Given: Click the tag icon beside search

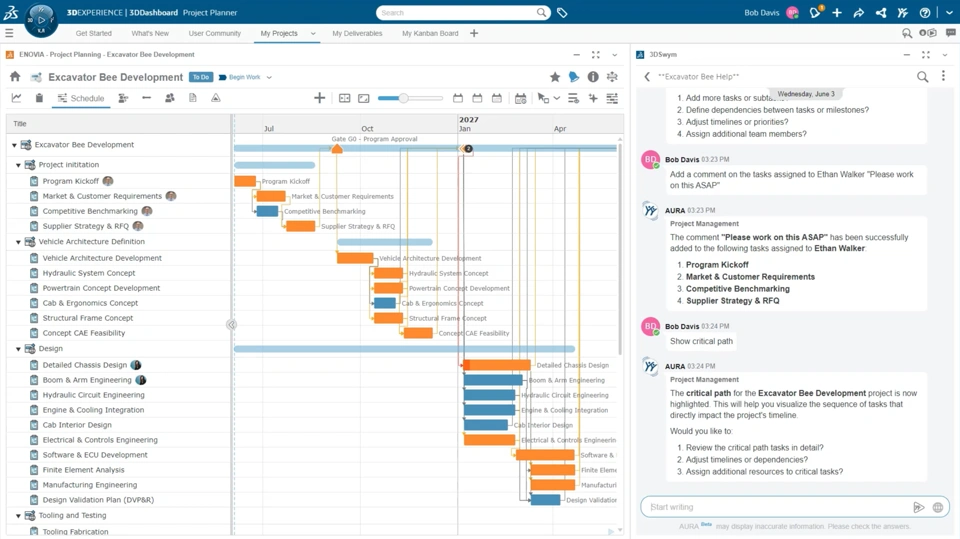Looking at the screenshot, I should (562, 12).
